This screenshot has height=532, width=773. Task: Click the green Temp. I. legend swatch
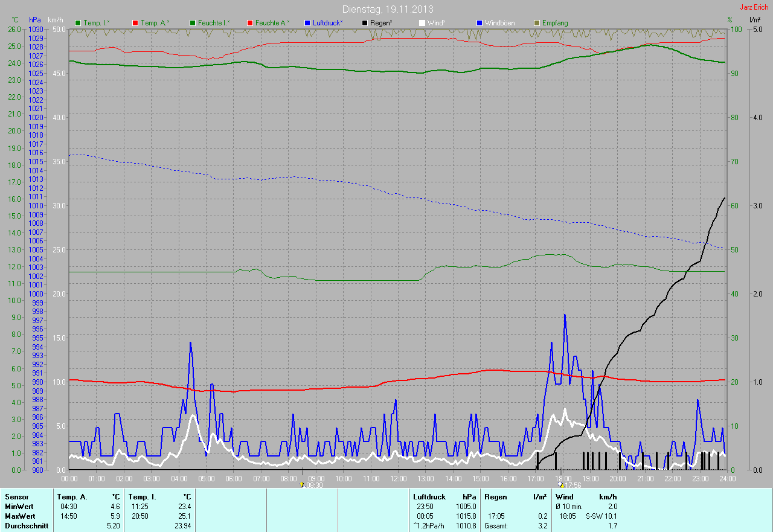[x=78, y=23]
